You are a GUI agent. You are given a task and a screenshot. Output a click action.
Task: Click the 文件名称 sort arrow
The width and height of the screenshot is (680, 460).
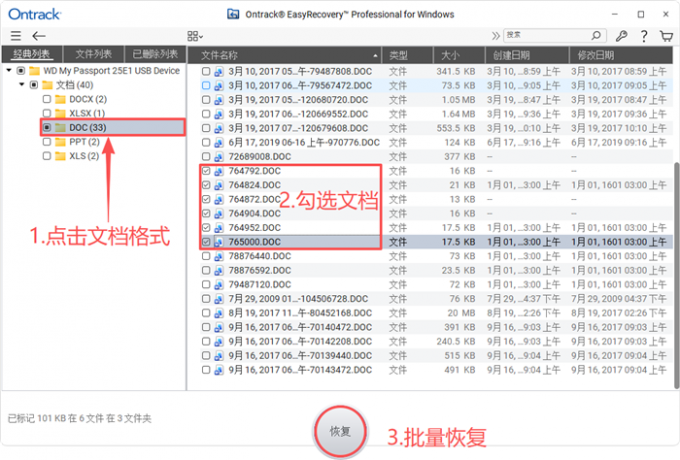[x=375, y=55]
